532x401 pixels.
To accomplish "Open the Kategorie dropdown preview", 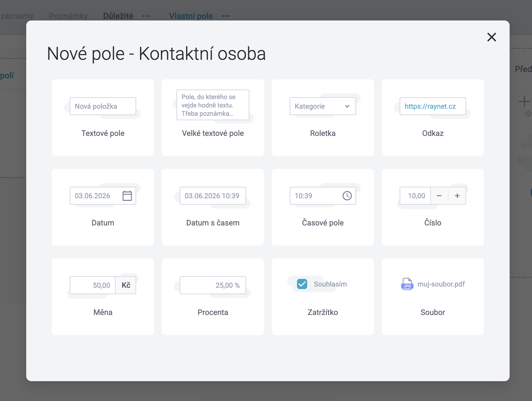I will (x=323, y=106).
